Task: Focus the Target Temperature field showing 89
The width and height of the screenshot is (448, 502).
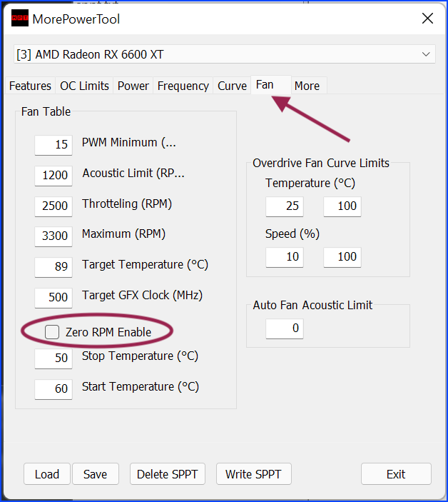Action: (54, 267)
